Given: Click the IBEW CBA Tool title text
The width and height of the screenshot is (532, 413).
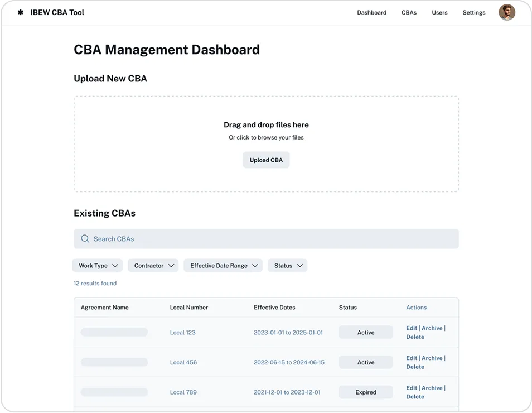Looking at the screenshot, I should [57, 13].
